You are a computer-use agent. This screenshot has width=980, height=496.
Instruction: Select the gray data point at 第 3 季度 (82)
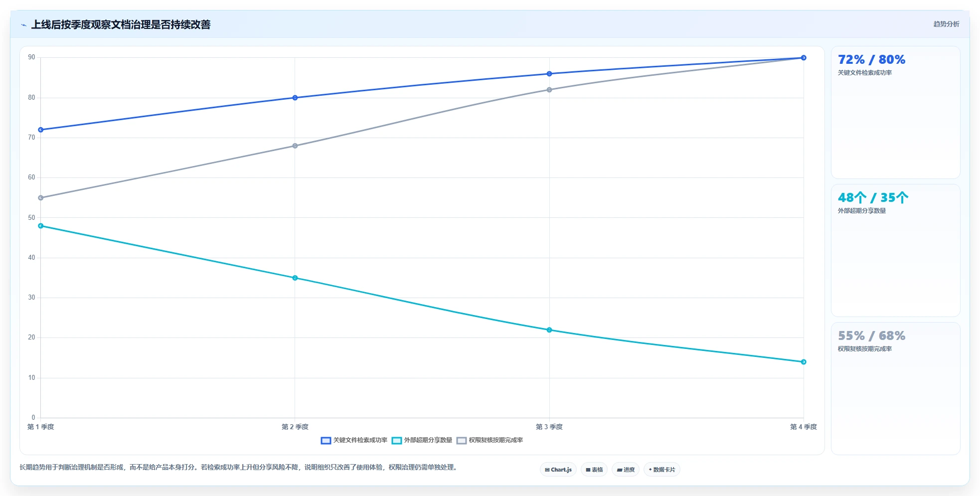pyautogui.click(x=549, y=90)
